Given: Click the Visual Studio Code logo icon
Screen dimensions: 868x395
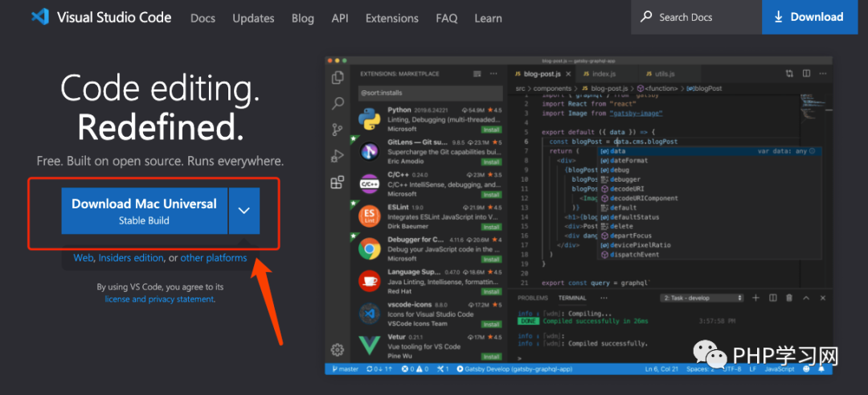Looking at the screenshot, I should coord(40,17).
